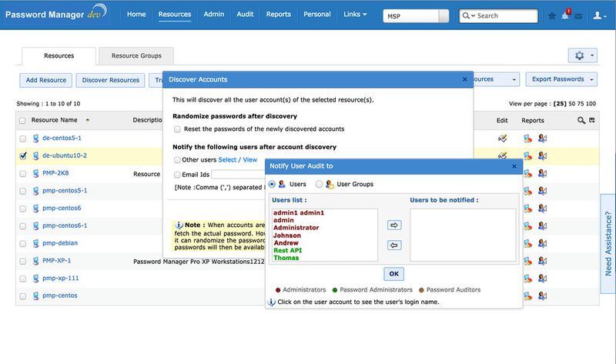Open resource report icon for pmp-centos

[527, 296]
